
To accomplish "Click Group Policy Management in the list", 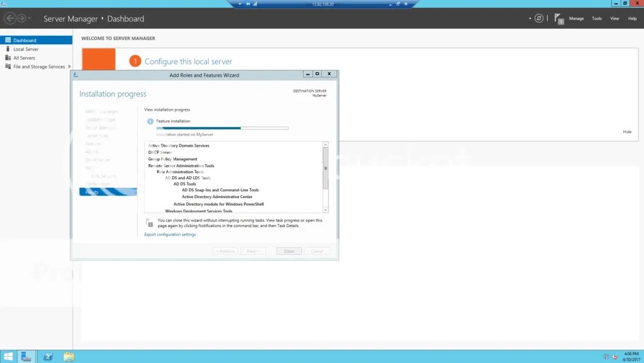I will click(x=172, y=159).
